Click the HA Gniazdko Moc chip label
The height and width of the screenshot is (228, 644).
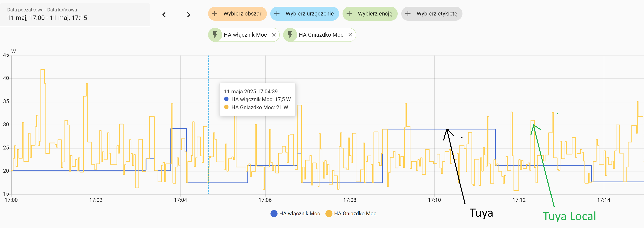pos(321,35)
